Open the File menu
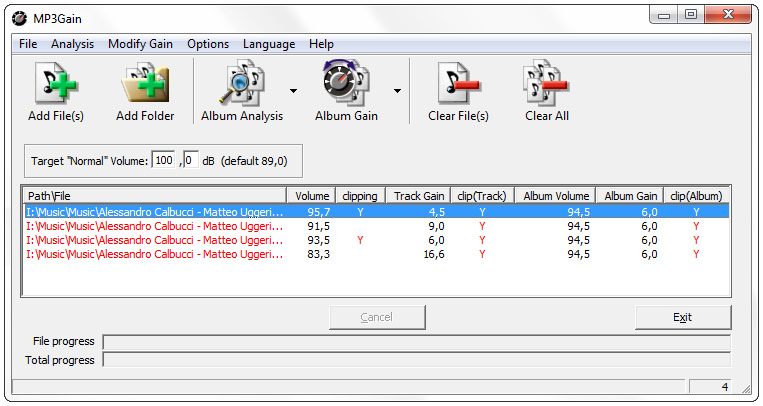This screenshot has width=763, height=406. click(x=28, y=44)
